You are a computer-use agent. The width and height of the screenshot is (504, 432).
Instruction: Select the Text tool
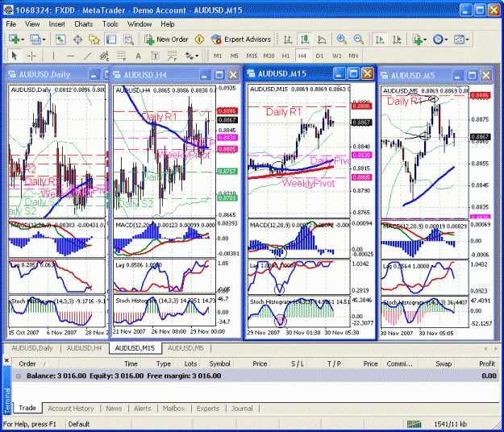click(138, 56)
